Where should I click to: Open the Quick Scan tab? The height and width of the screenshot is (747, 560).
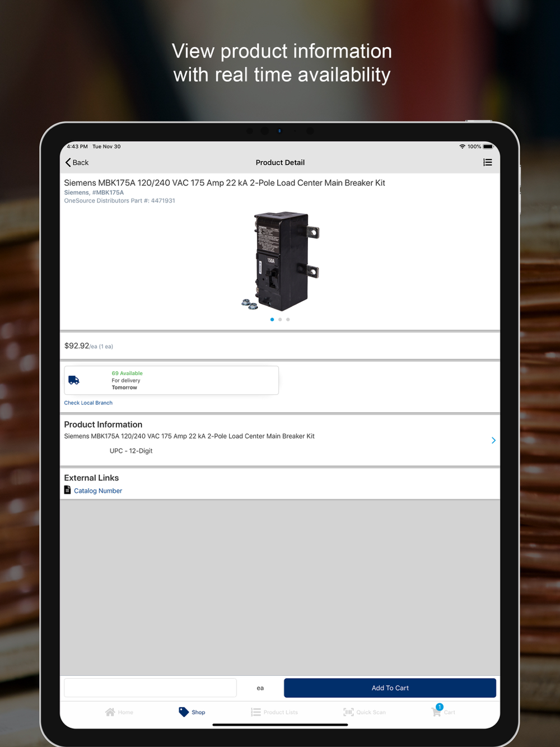tap(365, 712)
